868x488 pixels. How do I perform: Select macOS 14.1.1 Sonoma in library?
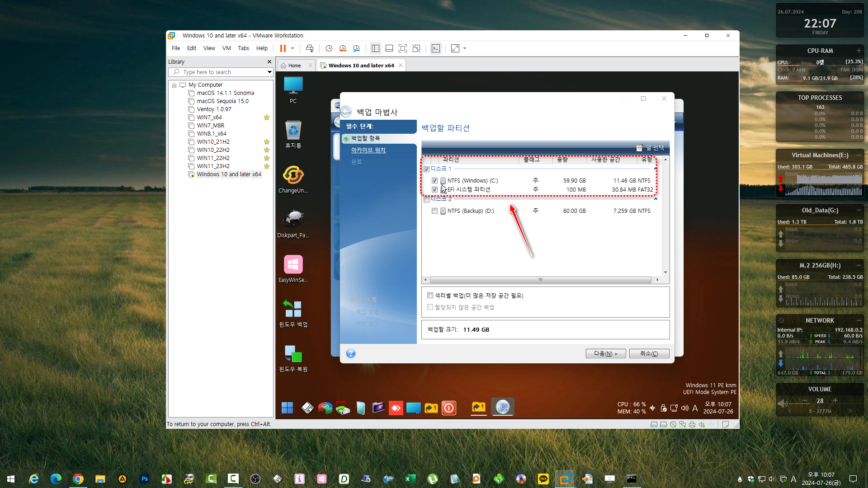point(225,93)
